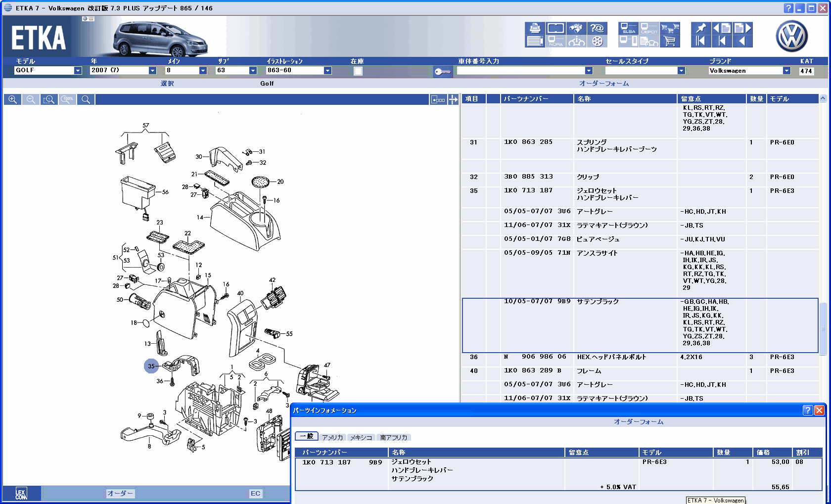The width and height of the screenshot is (831, 504).
Task: Click the hotspot layout icon above illustration
Action: (x=438, y=99)
